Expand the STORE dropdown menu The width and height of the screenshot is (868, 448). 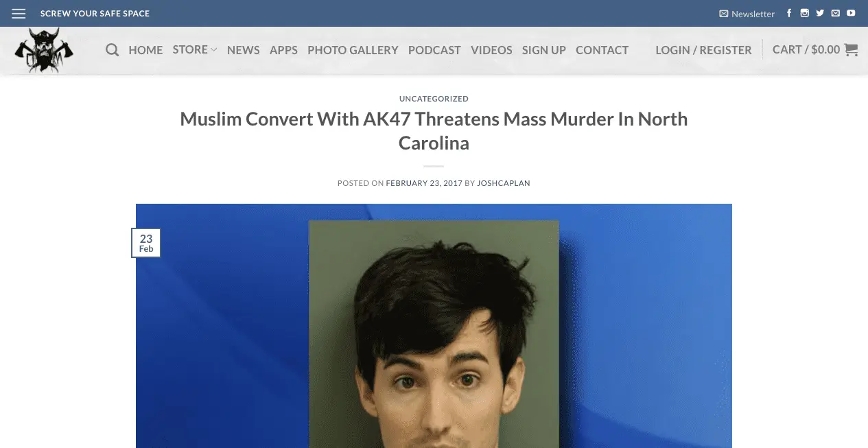point(195,49)
